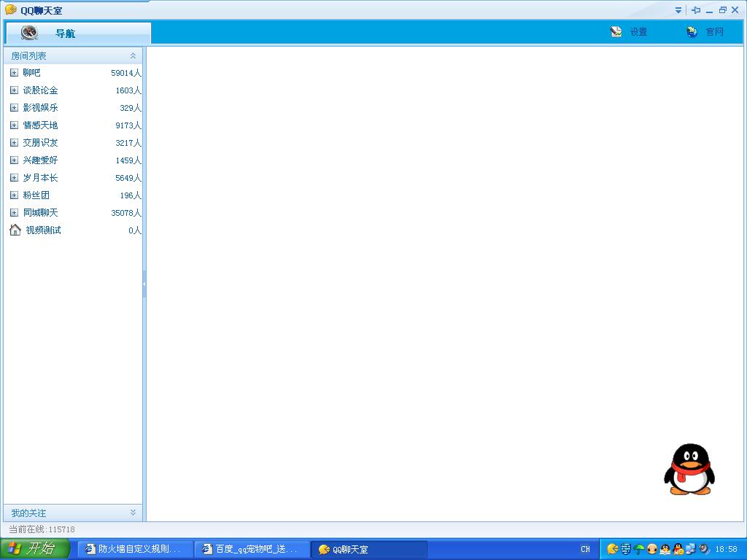This screenshot has width=747, height=560.
Task: Open the 官网 official website link
Action: click(x=715, y=32)
